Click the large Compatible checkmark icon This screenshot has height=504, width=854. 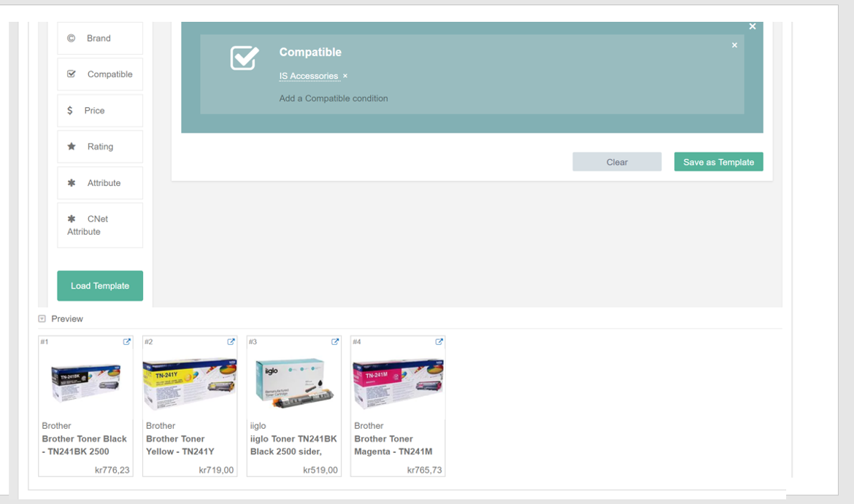point(245,58)
